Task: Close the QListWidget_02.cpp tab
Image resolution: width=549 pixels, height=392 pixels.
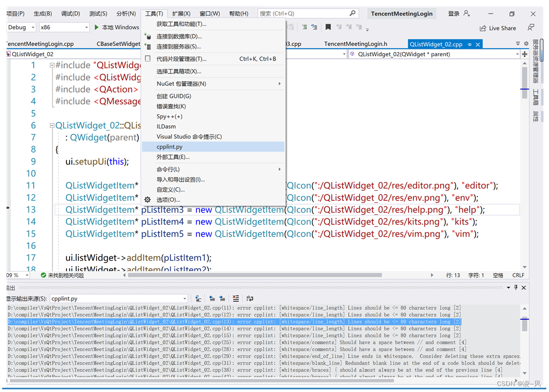Action: tap(478, 44)
